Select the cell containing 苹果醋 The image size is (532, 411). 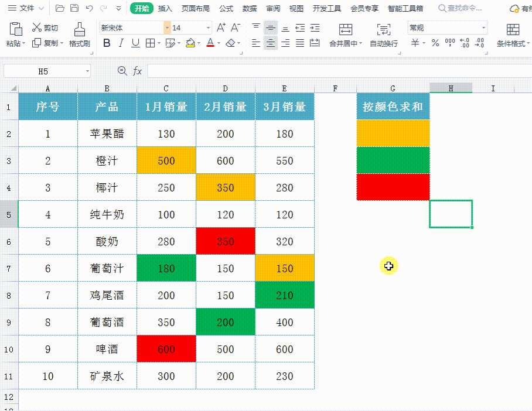point(107,133)
